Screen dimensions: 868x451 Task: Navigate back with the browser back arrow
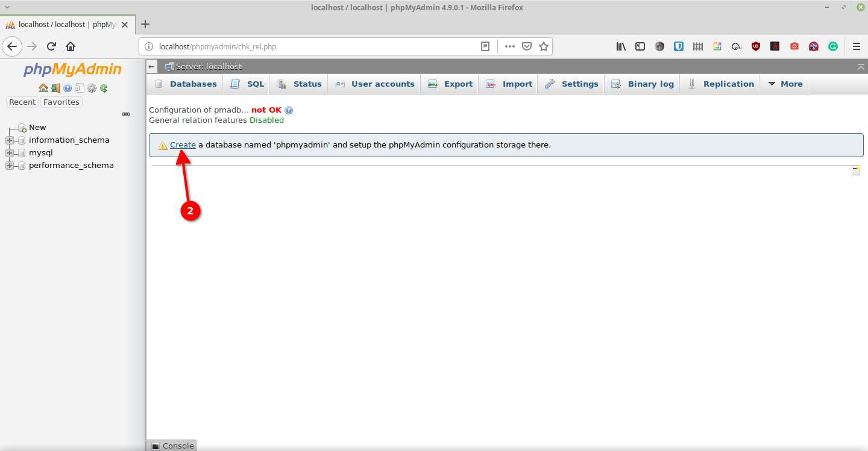[x=13, y=46]
